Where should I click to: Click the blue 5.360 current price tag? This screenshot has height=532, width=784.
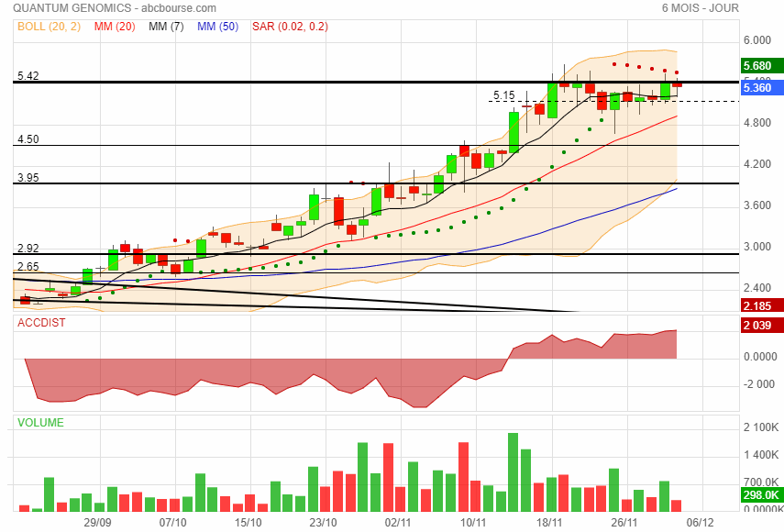coord(762,88)
